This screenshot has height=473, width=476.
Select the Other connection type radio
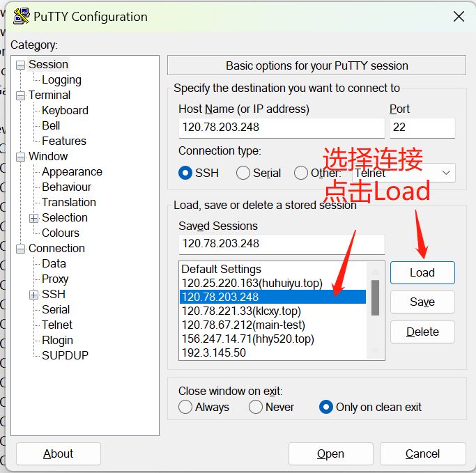[300, 173]
